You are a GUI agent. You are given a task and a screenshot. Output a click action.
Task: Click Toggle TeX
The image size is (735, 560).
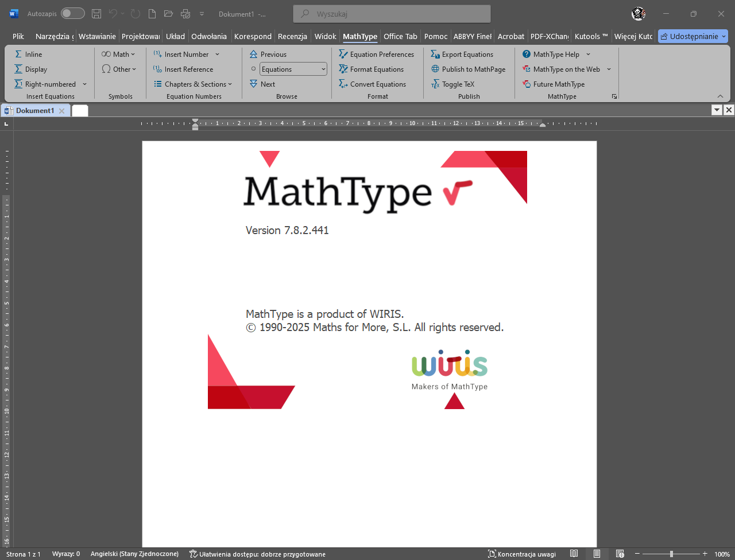point(453,84)
